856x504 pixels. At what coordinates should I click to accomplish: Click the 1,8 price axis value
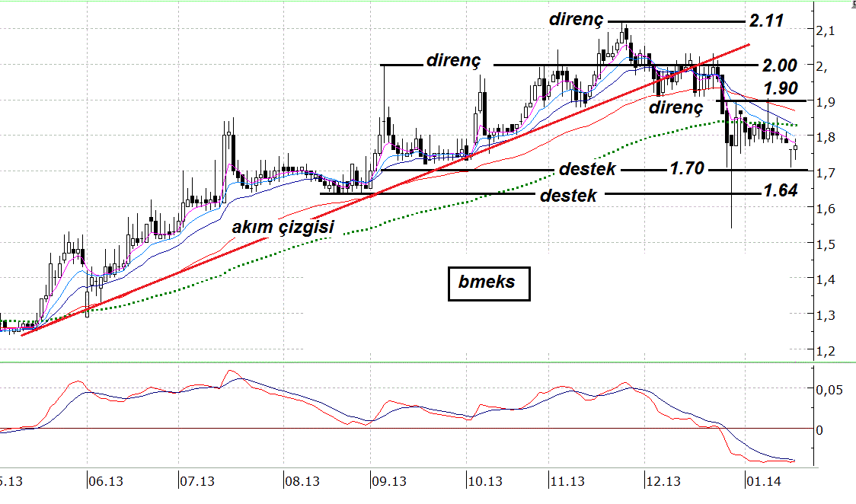pyautogui.click(x=826, y=138)
